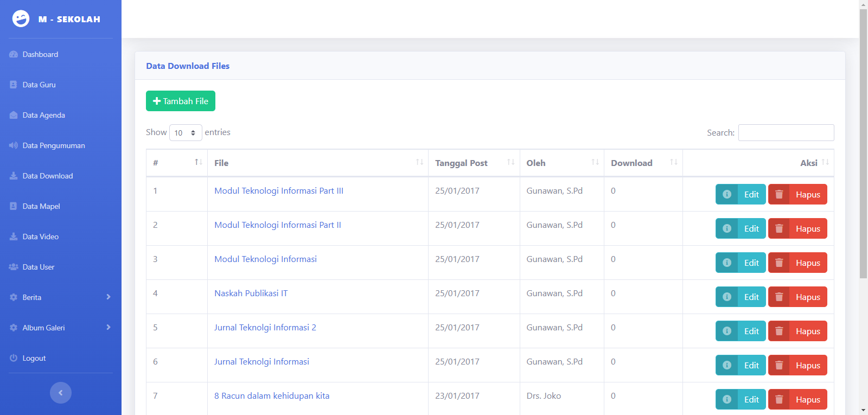
Task: Click the Data Pengumuman megaphone icon
Action: 14,145
